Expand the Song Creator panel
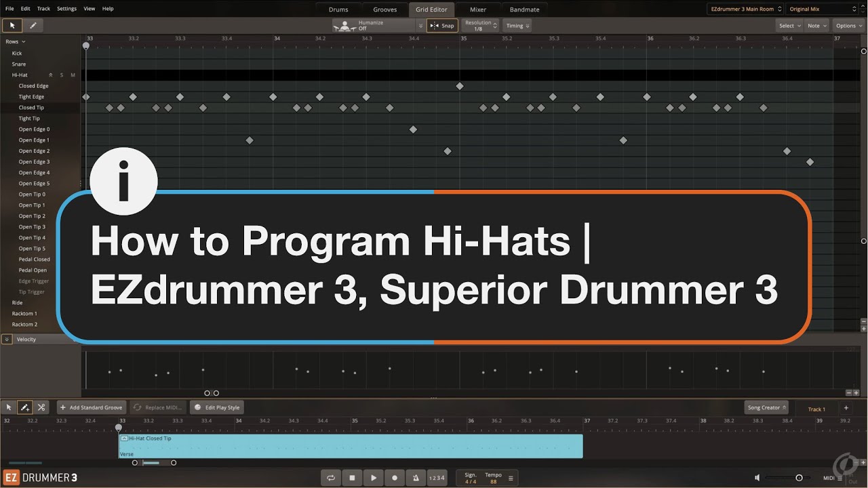The width and height of the screenshot is (868, 488). [766, 407]
